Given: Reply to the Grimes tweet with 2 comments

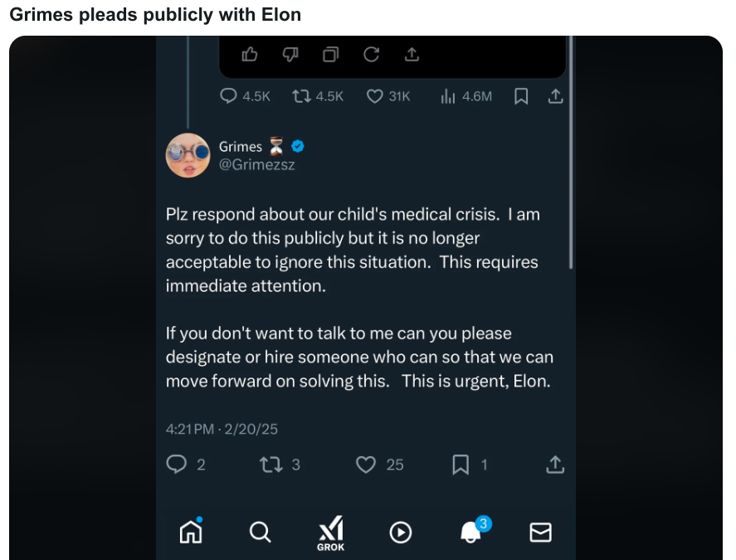Looking at the screenshot, I should 186,465.
